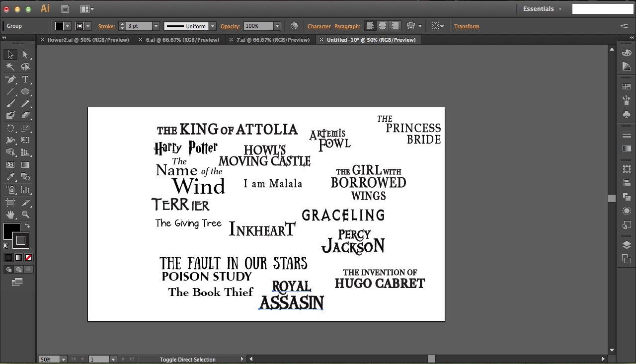Open the Align panel
Viewport: 636px width, 364px height.
point(627,183)
